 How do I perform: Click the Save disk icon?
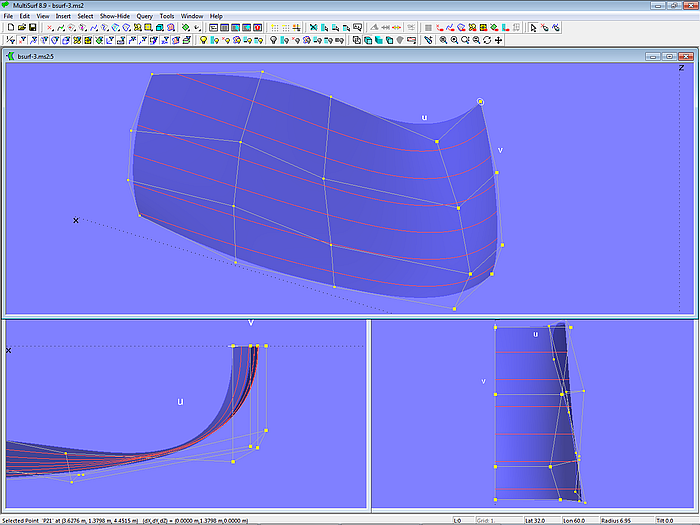pos(32,28)
